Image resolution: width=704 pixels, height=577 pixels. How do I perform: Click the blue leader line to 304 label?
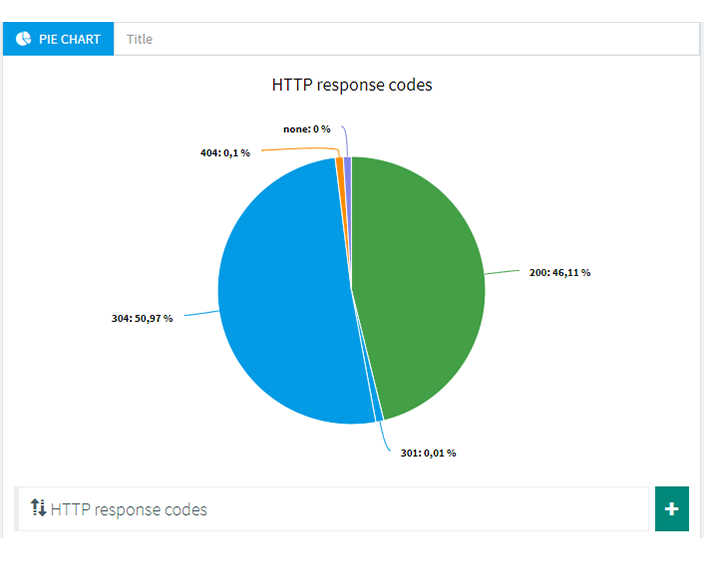202,313
